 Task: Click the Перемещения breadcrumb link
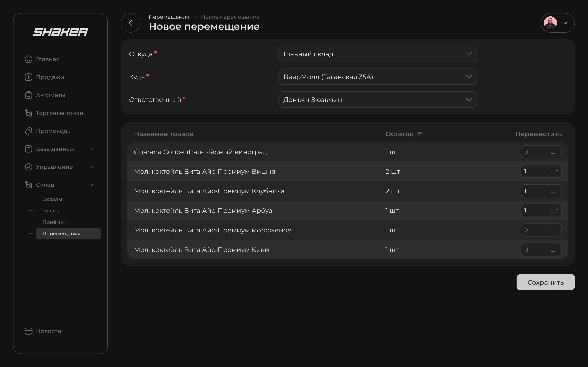coord(169,17)
